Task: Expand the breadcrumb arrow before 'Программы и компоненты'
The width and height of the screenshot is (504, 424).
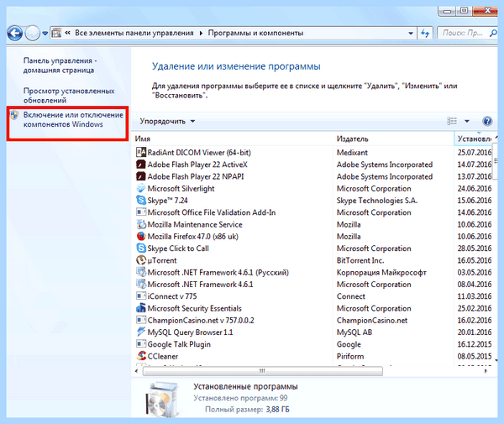Action: (201, 33)
